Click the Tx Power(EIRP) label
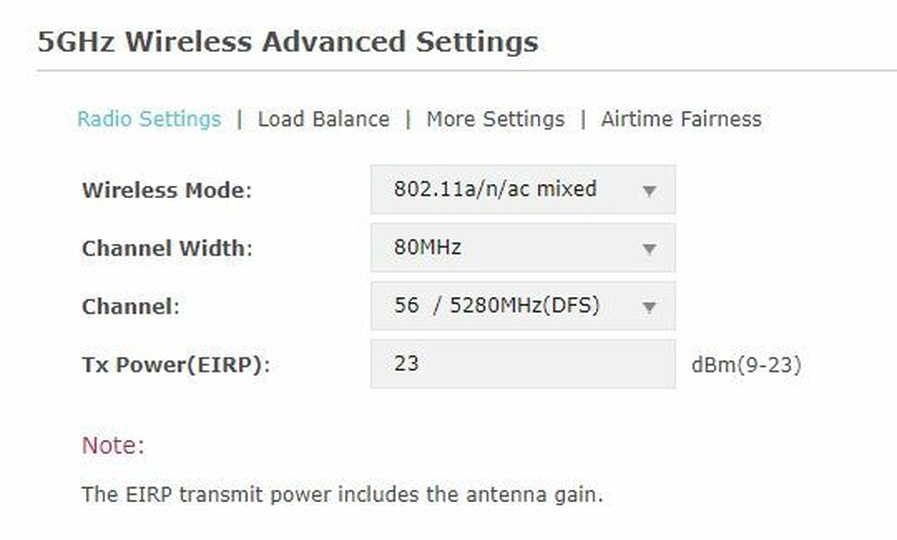Image resolution: width=897 pixels, height=540 pixels. coord(176,365)
